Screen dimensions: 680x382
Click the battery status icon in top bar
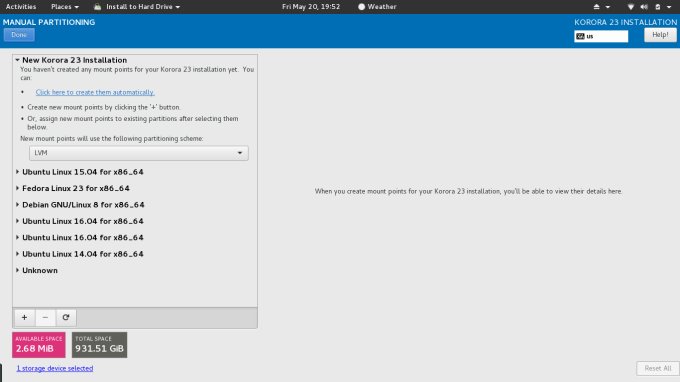click(x=657, y=7)
